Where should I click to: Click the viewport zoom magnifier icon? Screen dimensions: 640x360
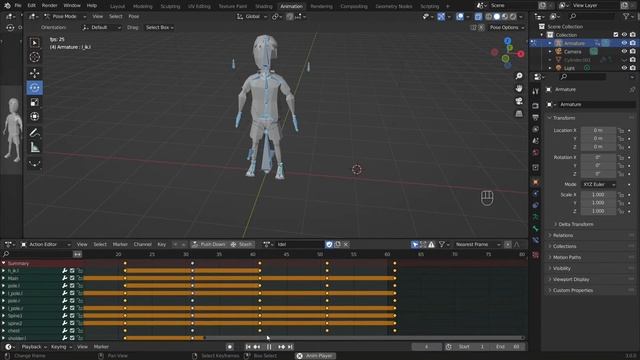pyautogui.click(x=519, y=76)
